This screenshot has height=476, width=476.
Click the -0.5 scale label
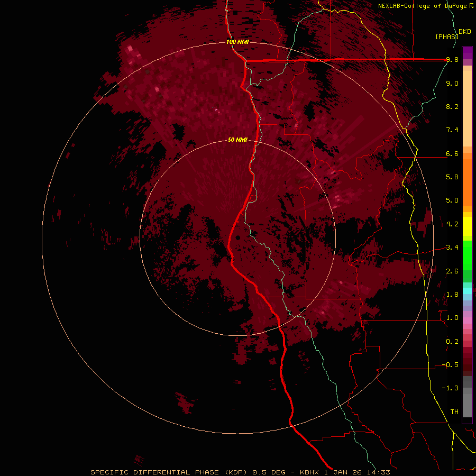pyautogui.click(x=450, y=365)
